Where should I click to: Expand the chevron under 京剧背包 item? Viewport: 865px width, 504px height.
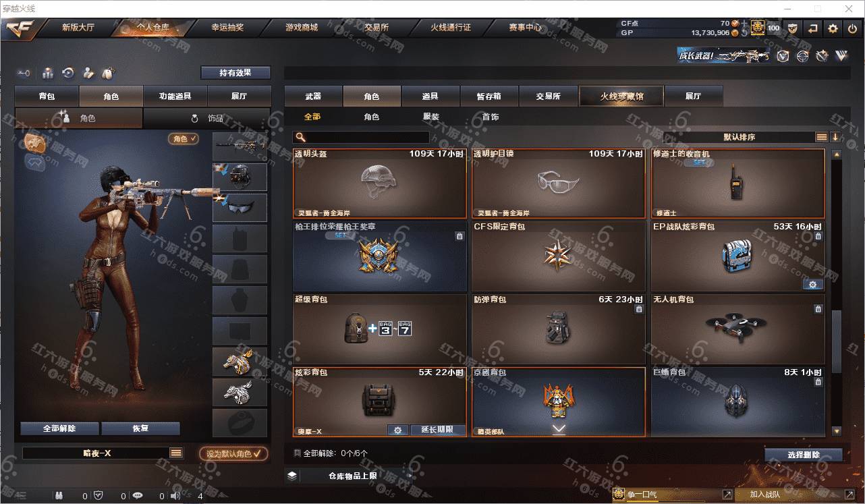[559, 430]
